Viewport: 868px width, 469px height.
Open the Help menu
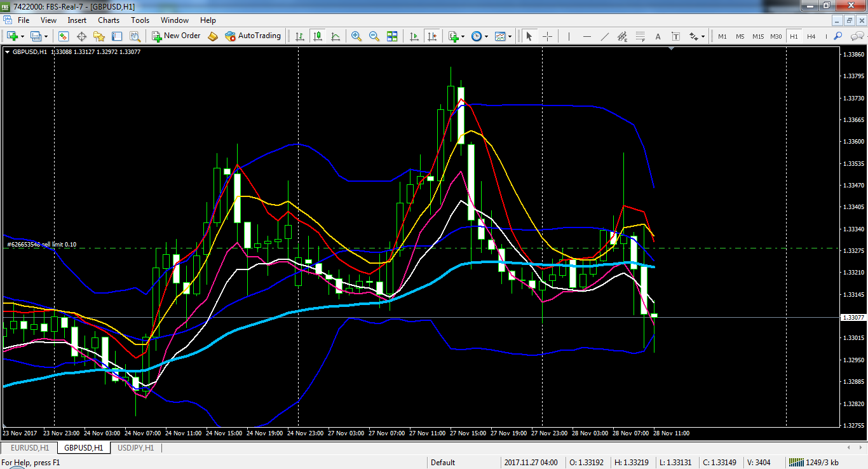coord(208,20)
